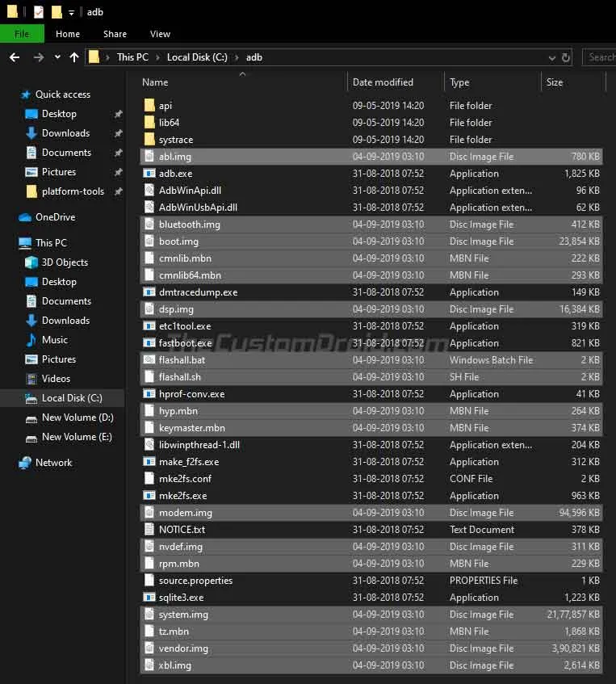Open the recent locations dropdown arrow
The width and height of the screenshot is (616, 684).
click(57, 57)
